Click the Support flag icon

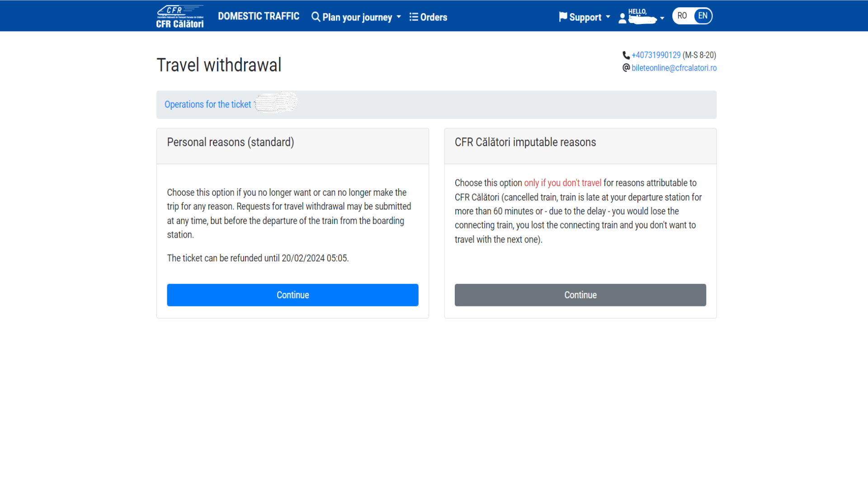pos(563,17)
